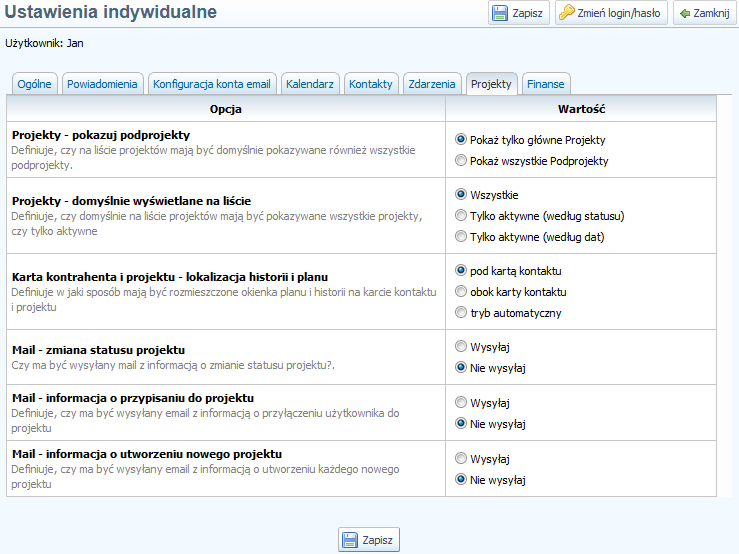Image resolution: width=739 pixels, height=554 pixels.
Task: Click 'Projekty - pokazuj podprojekty' option title
Action: pyautogui.click(x=101, y=135)
